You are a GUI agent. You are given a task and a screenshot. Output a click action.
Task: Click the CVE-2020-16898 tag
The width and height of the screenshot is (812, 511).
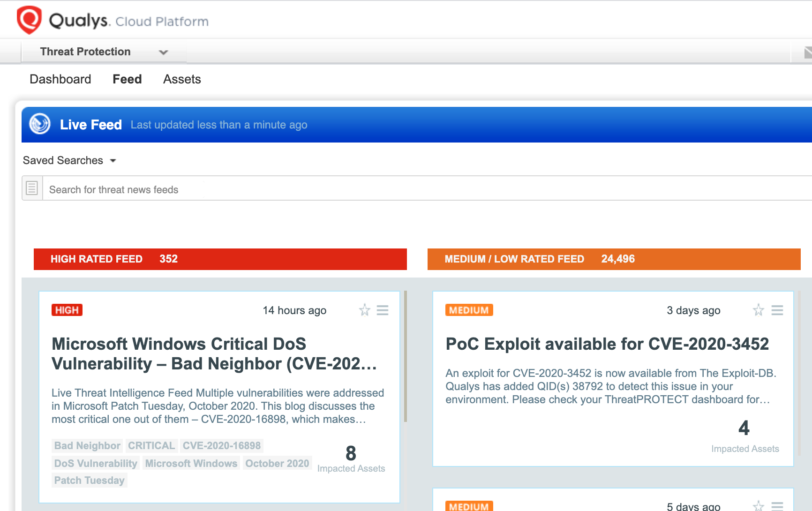222,445
